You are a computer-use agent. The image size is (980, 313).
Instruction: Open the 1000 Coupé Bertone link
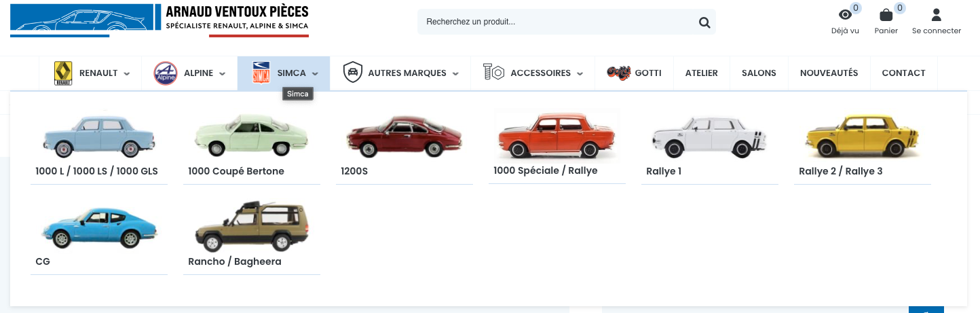coord(236,171)
